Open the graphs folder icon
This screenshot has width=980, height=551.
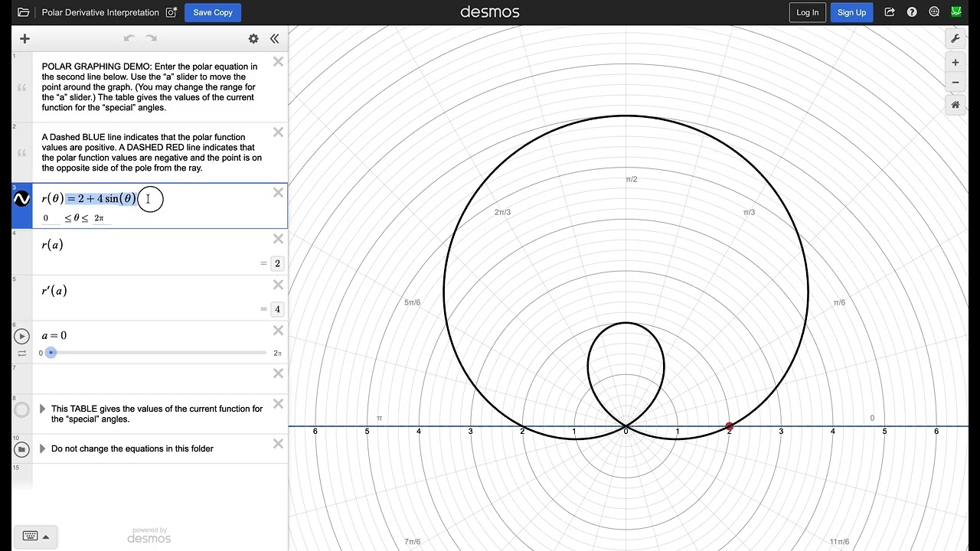(x=24, y=12)
